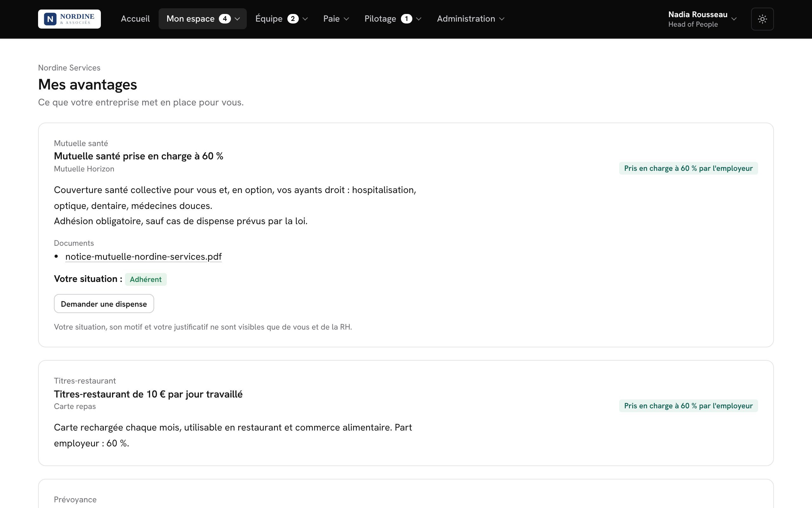Click the Adhérent status badge
The height and width of the screenshot is (508, 812).
pyautogui.click(x=146, y=279)
